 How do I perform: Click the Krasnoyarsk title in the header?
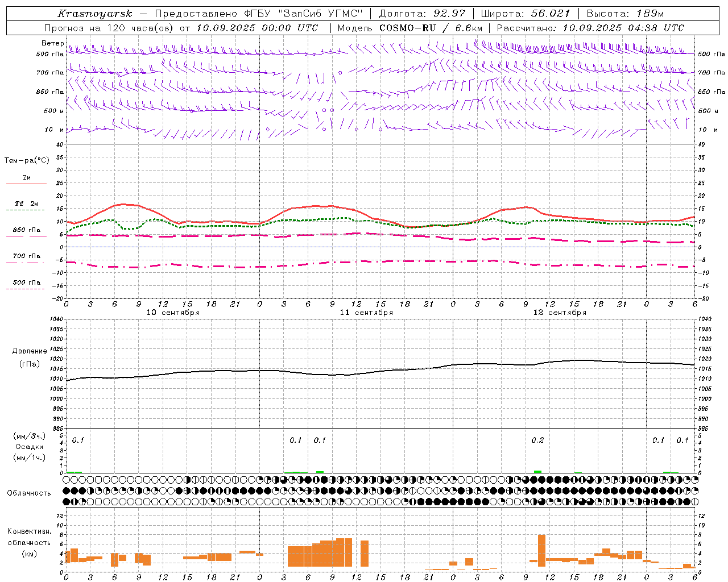pos(94,14)
